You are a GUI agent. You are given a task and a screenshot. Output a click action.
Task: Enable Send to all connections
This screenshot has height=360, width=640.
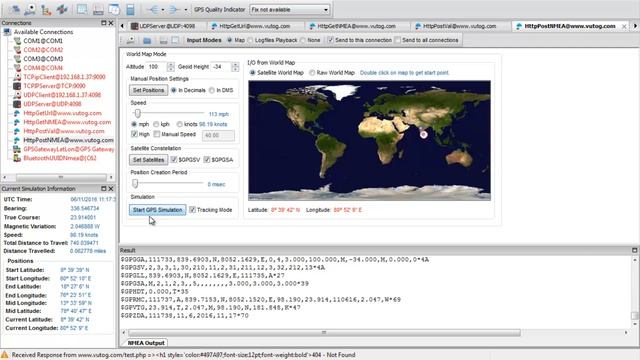398,40
